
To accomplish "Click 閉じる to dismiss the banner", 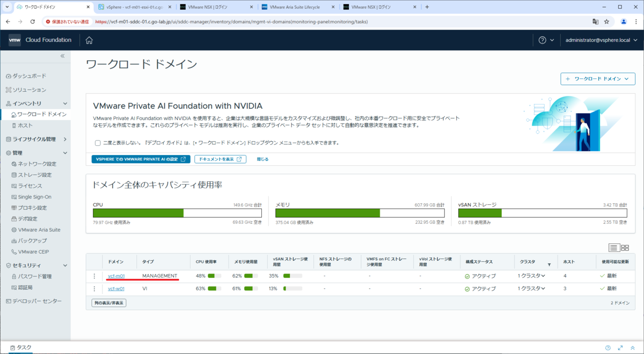I will 262,159.
